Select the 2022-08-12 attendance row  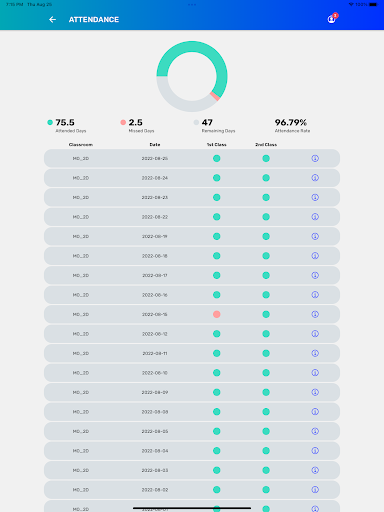(x=192, y=334)
